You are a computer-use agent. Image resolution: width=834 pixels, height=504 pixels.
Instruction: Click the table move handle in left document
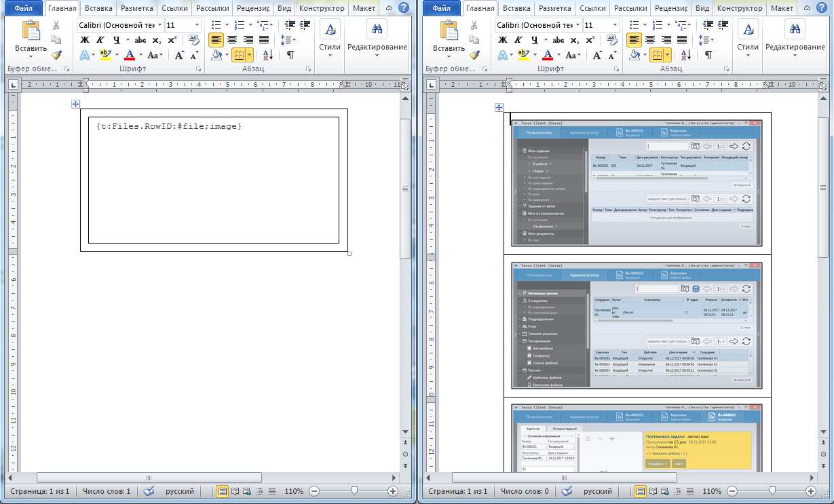point(76,104)
